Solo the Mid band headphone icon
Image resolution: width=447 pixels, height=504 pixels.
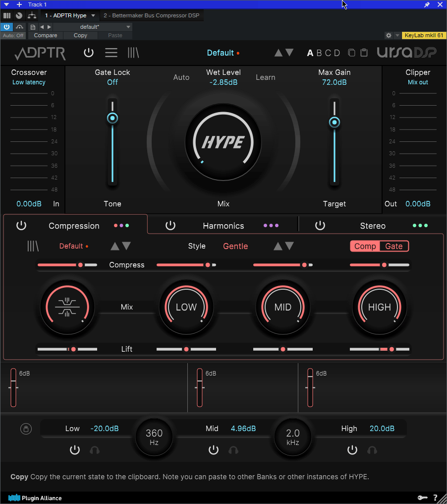233,450
